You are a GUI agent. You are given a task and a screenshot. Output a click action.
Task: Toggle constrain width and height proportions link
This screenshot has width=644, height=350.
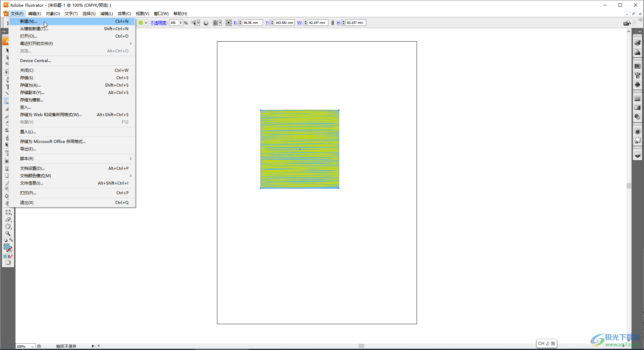click(x=332, y=23)
